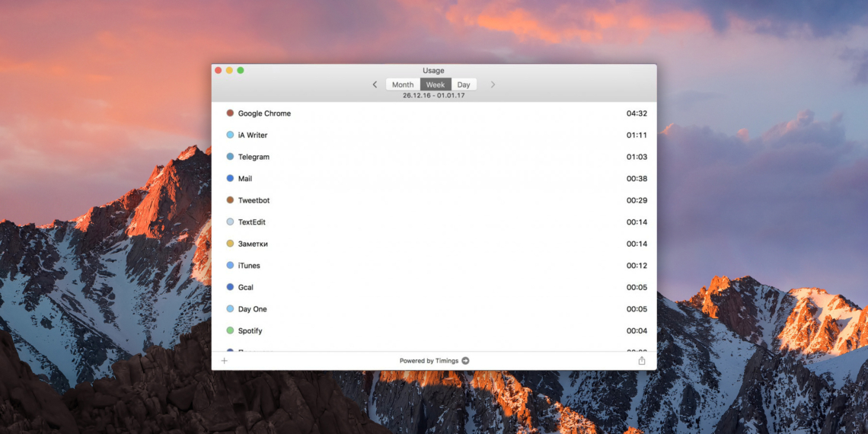The height and width of the screenshot is (434, 868).
Task: Open the Powered by Timings link
Action: point(429,361)
